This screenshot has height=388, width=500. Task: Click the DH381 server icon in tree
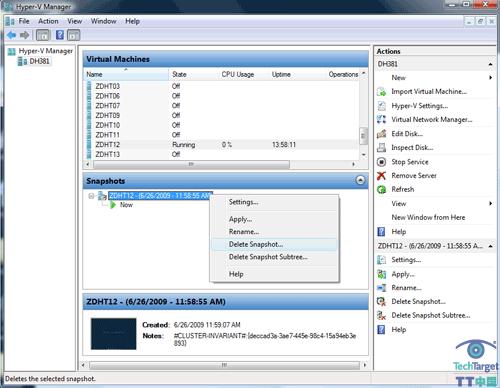click(22, 61)
